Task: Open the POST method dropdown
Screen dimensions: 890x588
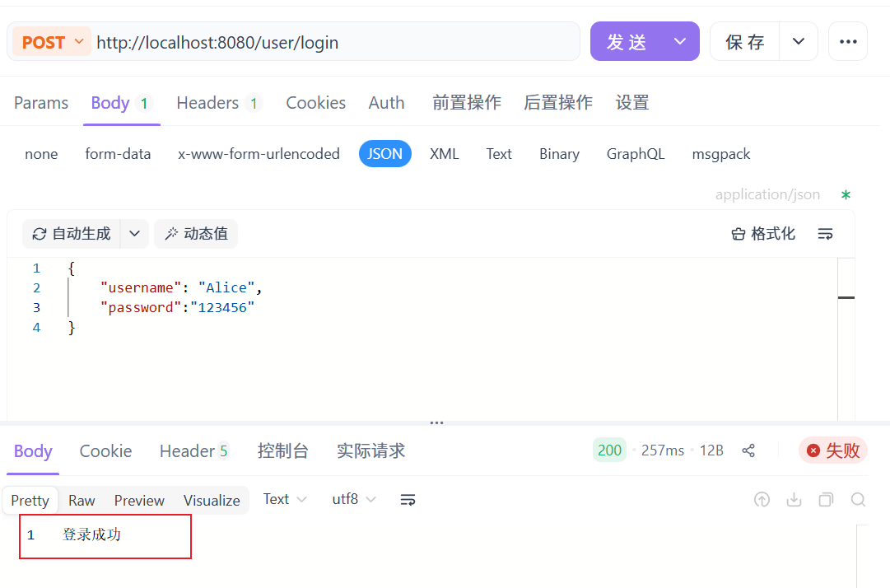Action: [52, 42]
